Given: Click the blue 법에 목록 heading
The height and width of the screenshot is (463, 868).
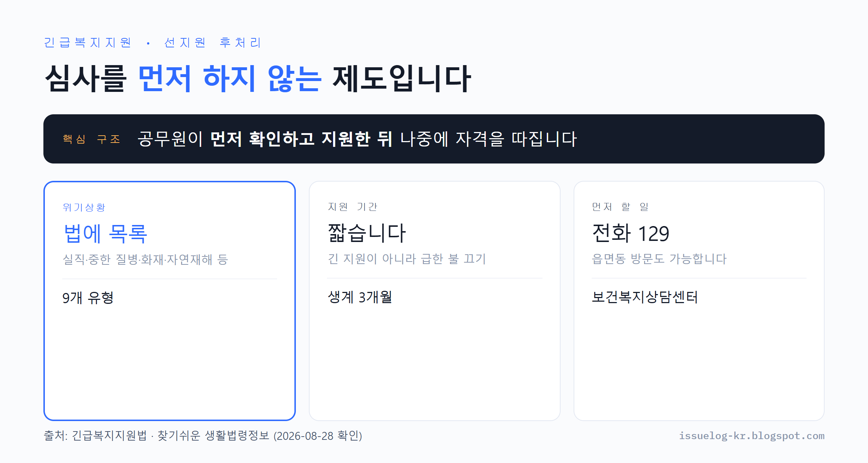Looking at the screenshot, I should (x=105, y=233).
